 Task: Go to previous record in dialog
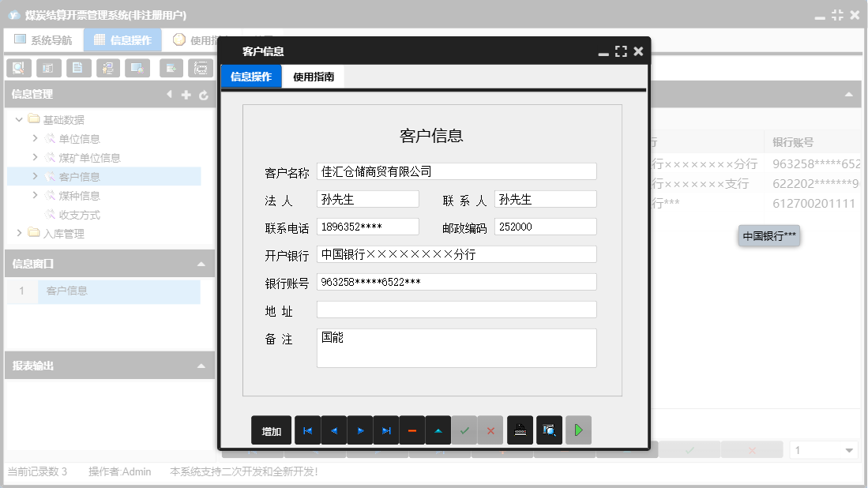tap(334, 430)
